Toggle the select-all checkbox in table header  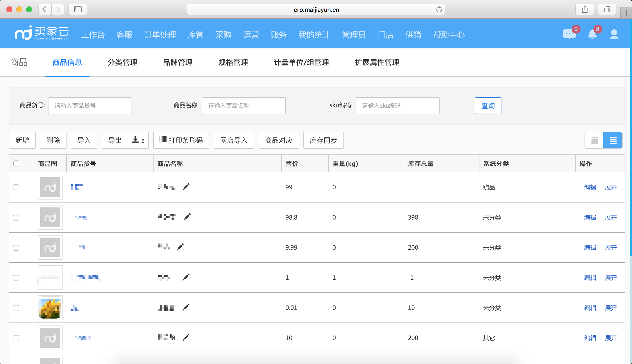point(16,163)
